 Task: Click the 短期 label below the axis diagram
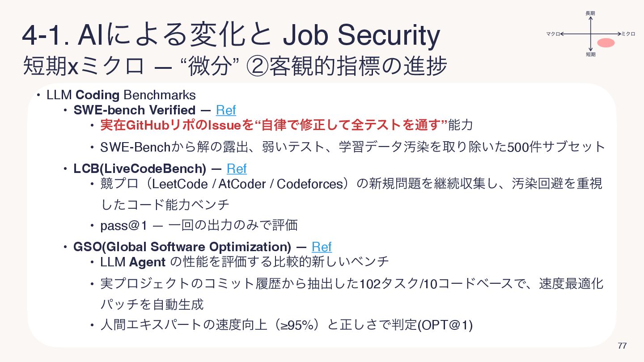590,55
